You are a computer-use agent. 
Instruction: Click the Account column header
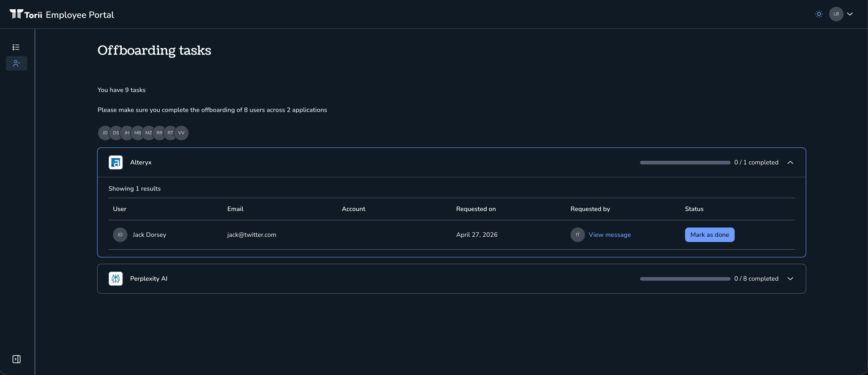[x=353, y=209]
